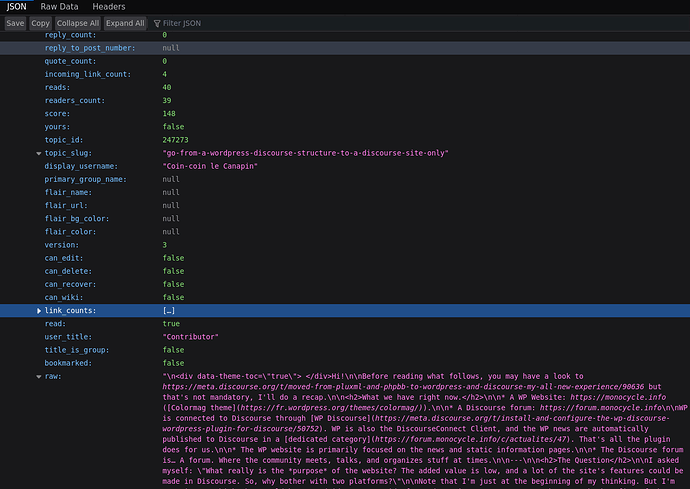The height and width of the screenshot is (489, 690).
Task: Open the fr.wordpress.org colormag theme link
Action: click(x=331, y=408)
